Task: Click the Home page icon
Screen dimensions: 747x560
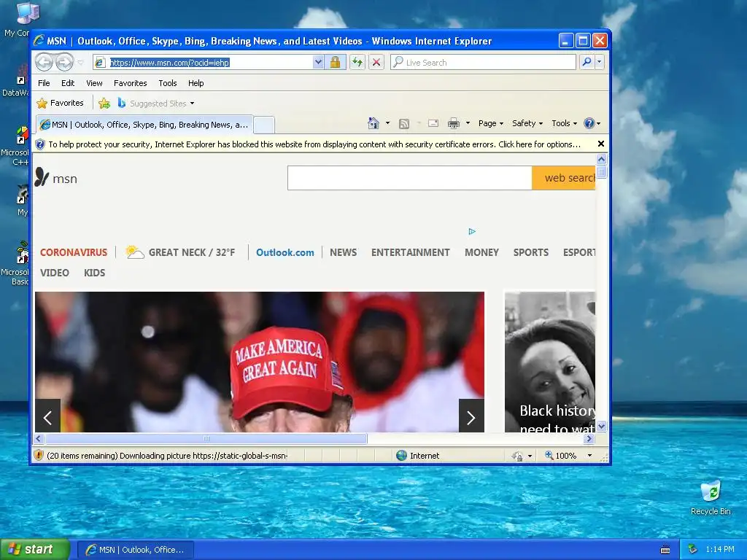Action: pos(373,123)
